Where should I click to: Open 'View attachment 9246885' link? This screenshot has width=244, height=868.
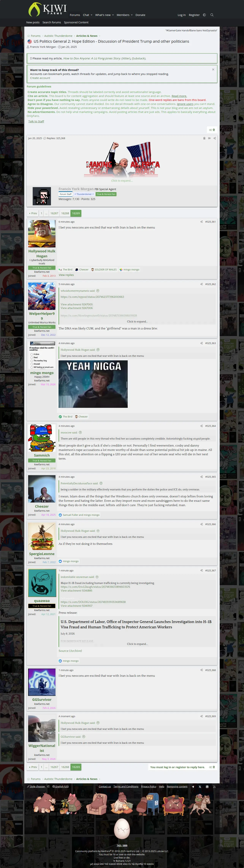pos(77,591)
